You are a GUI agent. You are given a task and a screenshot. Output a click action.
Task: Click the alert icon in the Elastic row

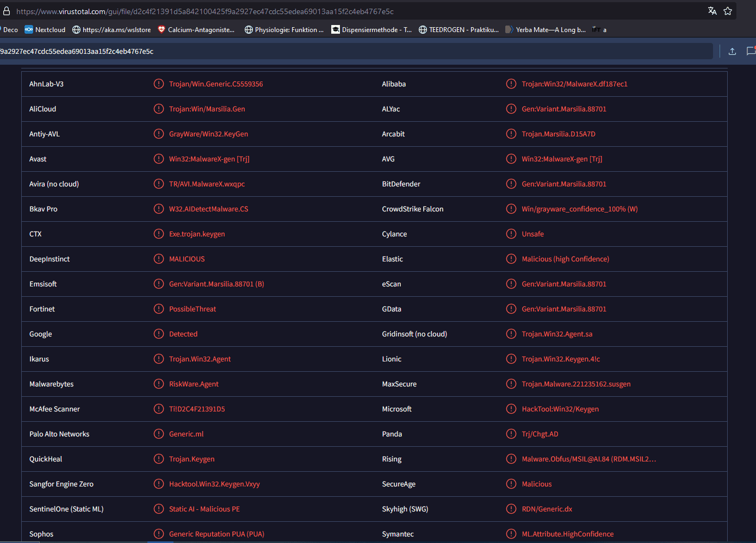(x=511, y=259)
